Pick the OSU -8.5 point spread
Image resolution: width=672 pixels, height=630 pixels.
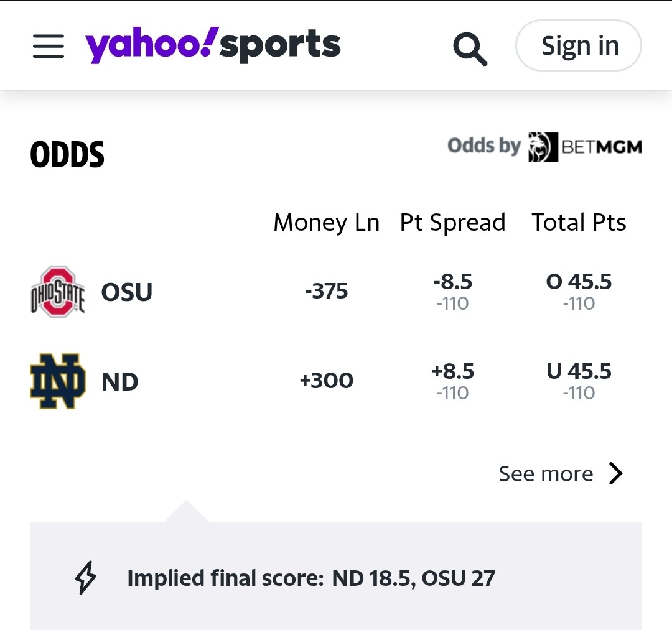[452, 290]
